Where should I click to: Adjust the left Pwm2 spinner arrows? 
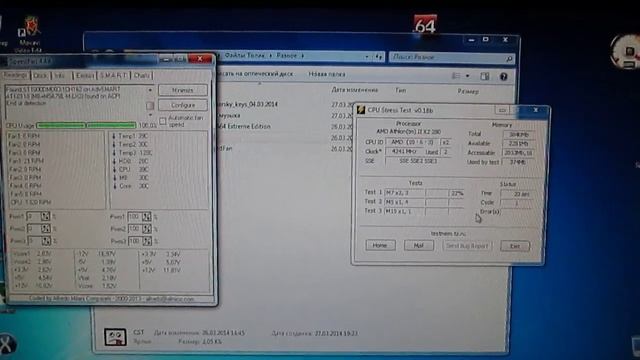click(45, 229)
